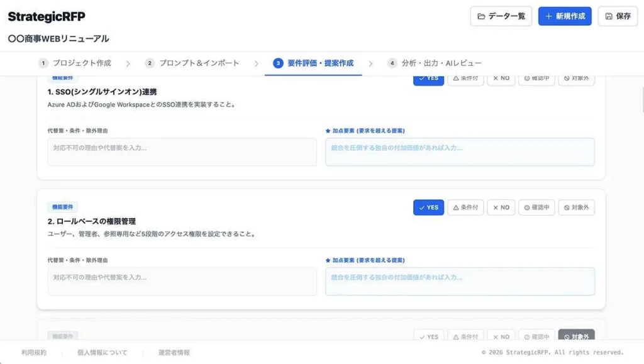Select 条件付 for ロールベースの権限管理
The width and height of the screenshot is (644, 364).
pyautogui.click(x=465, y=207)
